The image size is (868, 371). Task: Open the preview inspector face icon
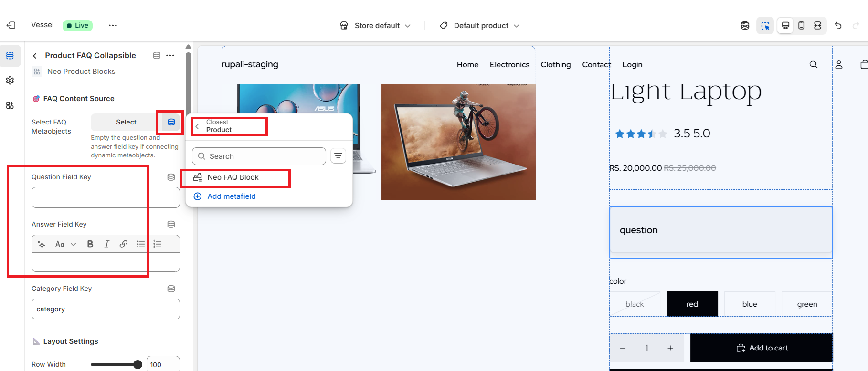pos(745,26)
